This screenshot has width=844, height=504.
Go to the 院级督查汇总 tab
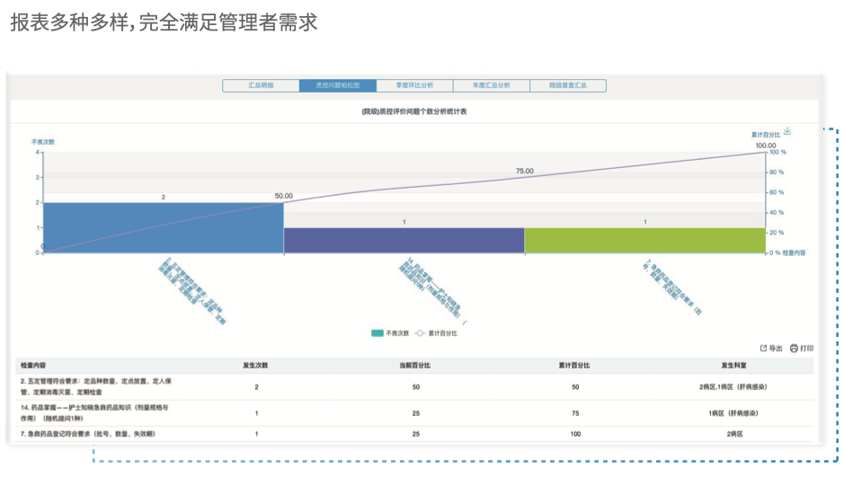[567, 85]
